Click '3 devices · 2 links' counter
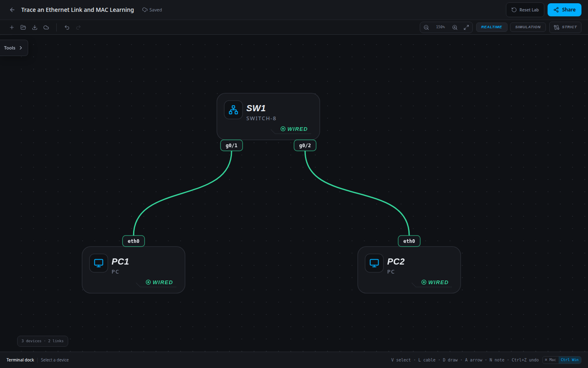This screenshot has width=588, height=368. click(x=42, y=341)
